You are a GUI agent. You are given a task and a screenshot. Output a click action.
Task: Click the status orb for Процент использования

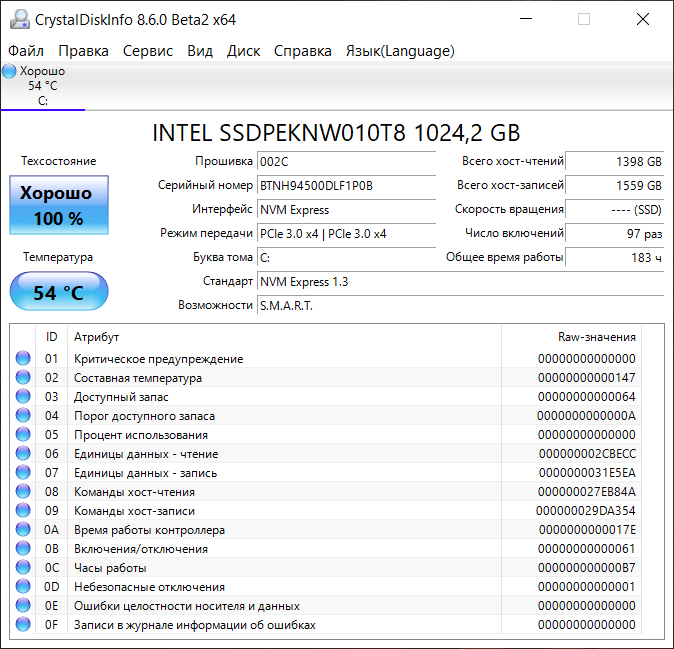[x=23, y=435]
